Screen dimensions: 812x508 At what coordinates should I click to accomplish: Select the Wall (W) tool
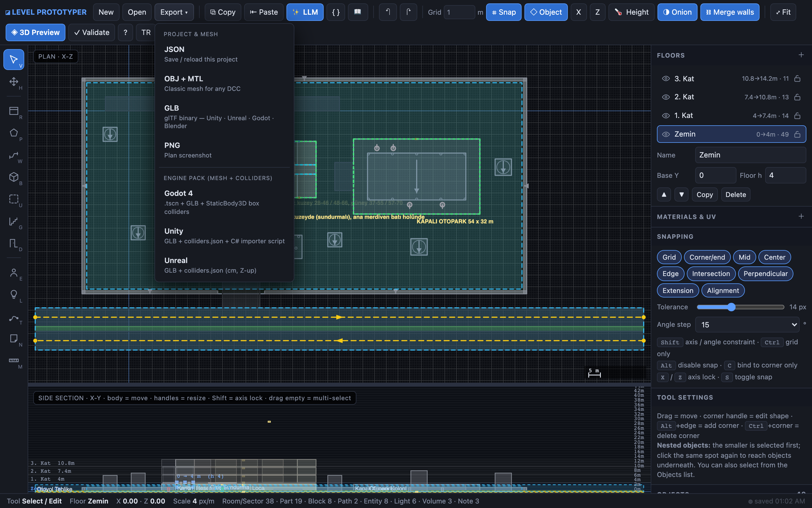coord(14,155)
